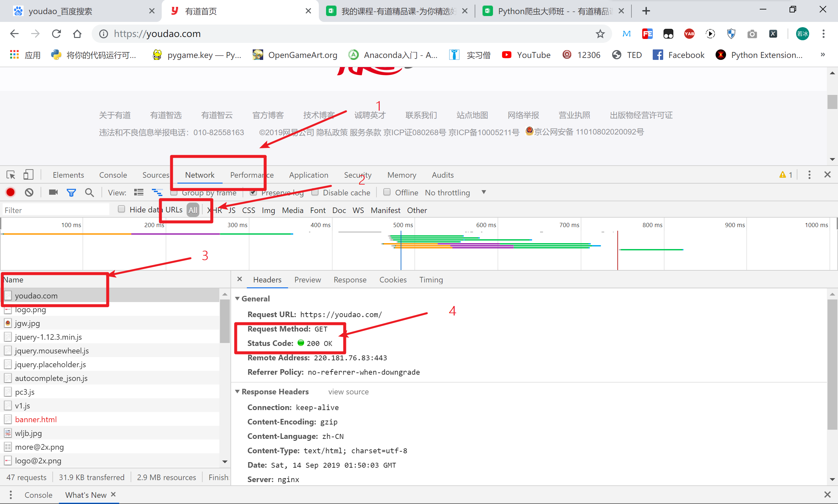The height and width of the screenshot is (504, 838).
Task: Open a new browser tab
Action: pos(646,11)
